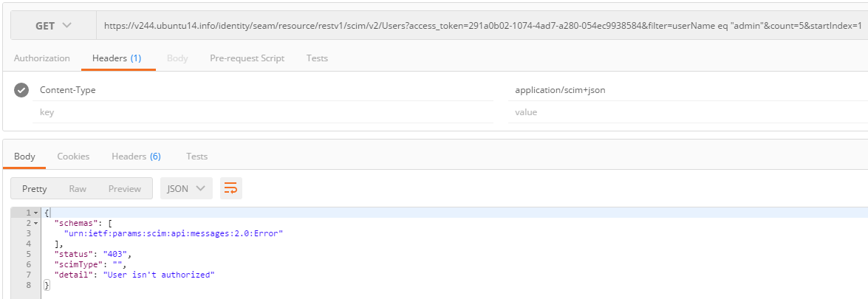Image resolution: width=868 pixels, height=299 pixels.
Task: Open the response Tests tab
Action: tap(197, 156)
